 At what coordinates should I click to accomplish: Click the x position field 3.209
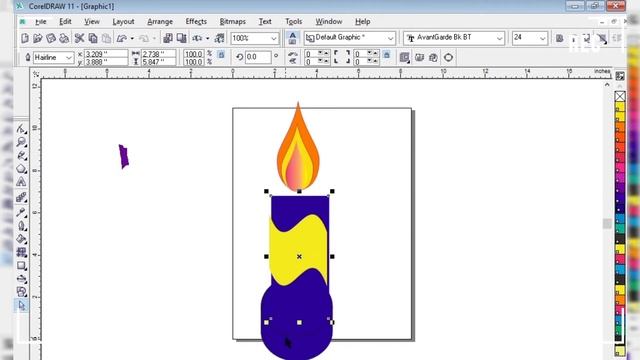click(x=106, y=54)
